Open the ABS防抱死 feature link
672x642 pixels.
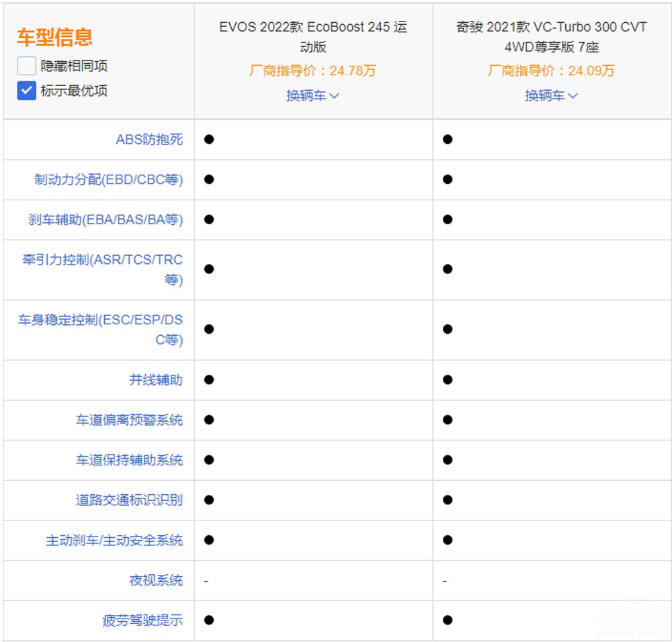[149, 140]
